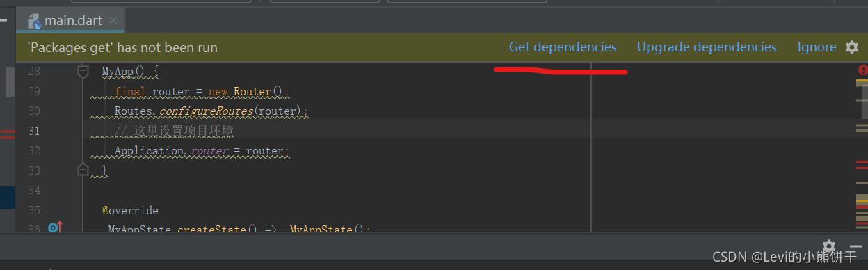The image size is (868, 270).
Task: Click the fold end marker at line 33
Action: click(83, 169)
